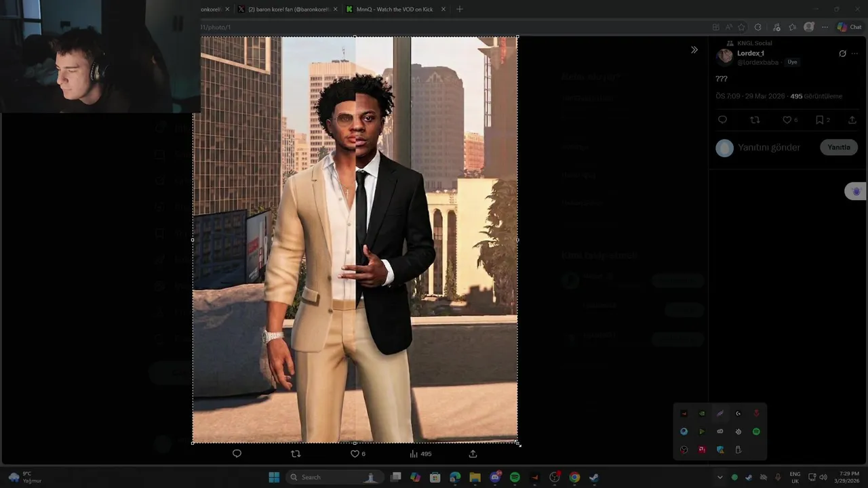Open File Explorer from taskbar
Viewport: 868px width, 488px height.
pos(475,477)
